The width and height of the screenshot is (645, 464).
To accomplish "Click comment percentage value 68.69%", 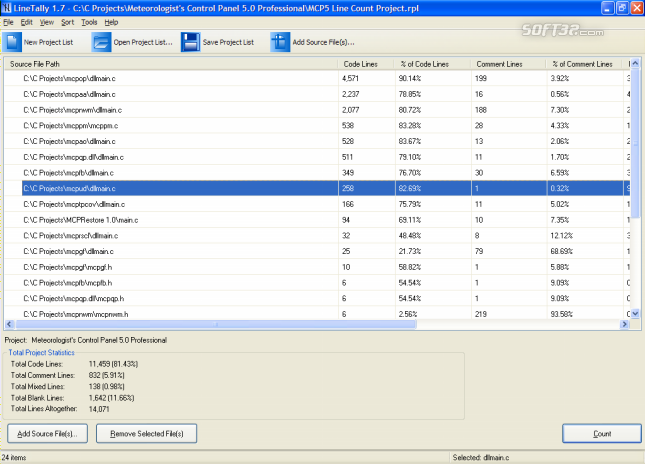I will [x=561, y=251].
